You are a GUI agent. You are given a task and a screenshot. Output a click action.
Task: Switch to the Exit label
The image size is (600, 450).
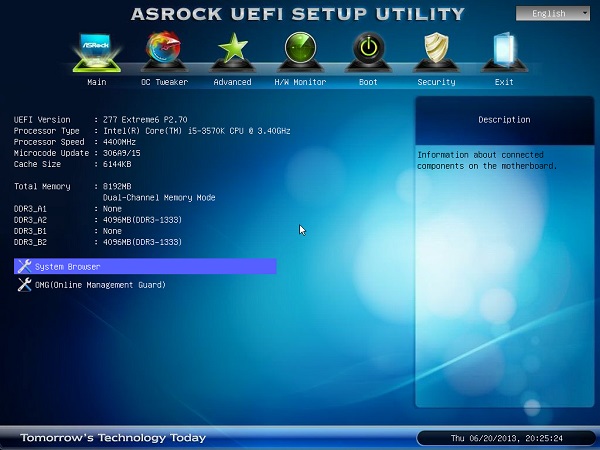(x=504, y=82)
